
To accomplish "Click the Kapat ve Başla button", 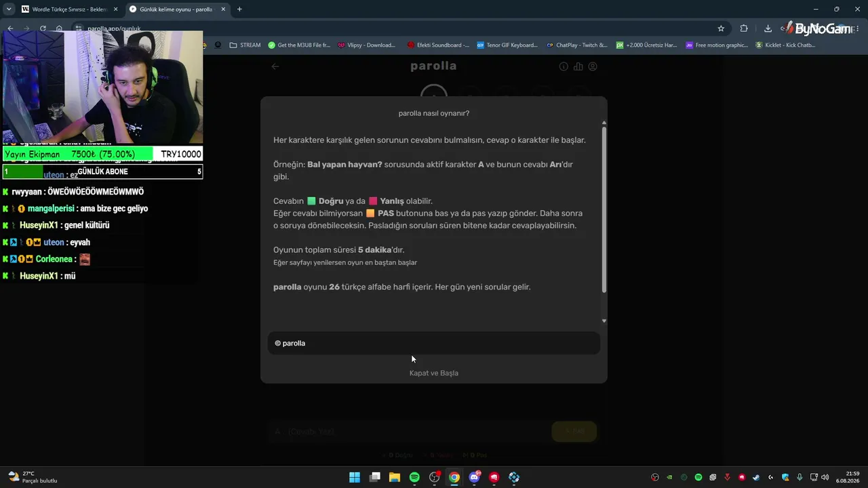I will pyautogui.click(x=434, y=373).
